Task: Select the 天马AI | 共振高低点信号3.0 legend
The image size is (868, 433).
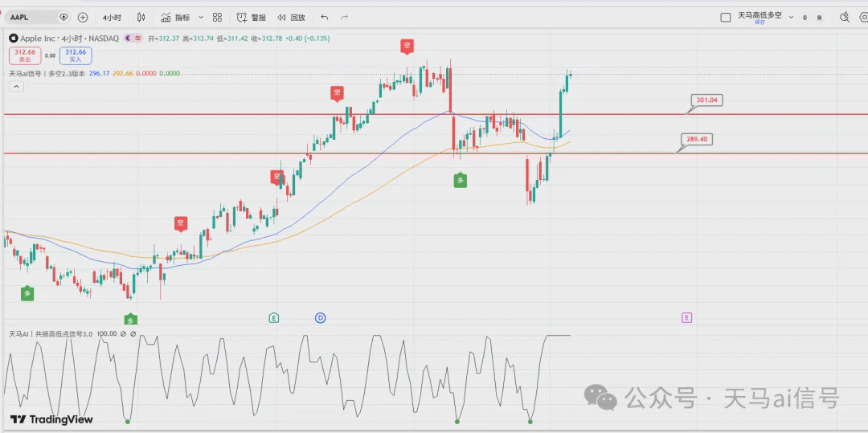Action: click(51, 334)
